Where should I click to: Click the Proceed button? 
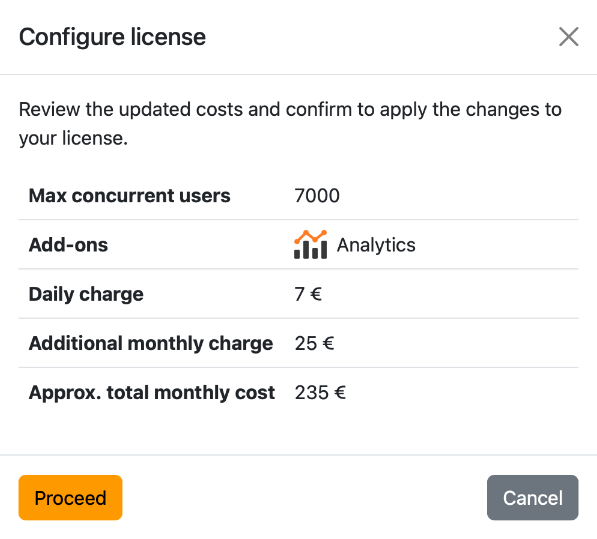tap(70, 498)
